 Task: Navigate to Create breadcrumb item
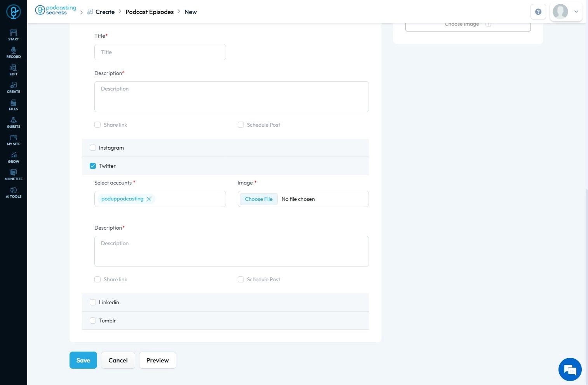pos(105,12)
